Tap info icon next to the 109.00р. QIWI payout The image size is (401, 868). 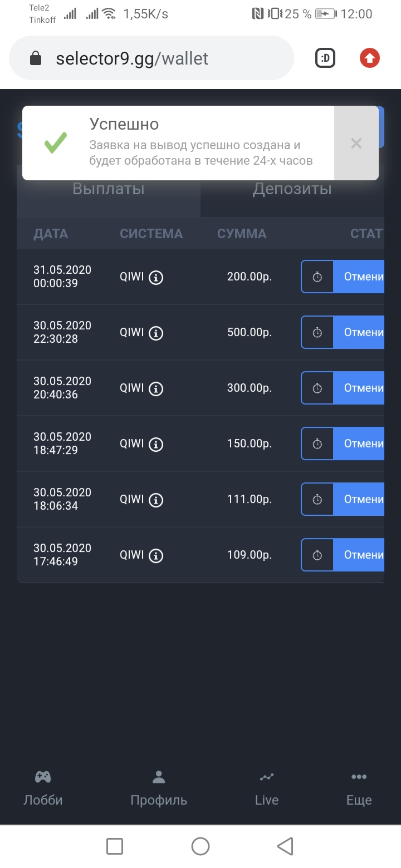coord(157,555)
